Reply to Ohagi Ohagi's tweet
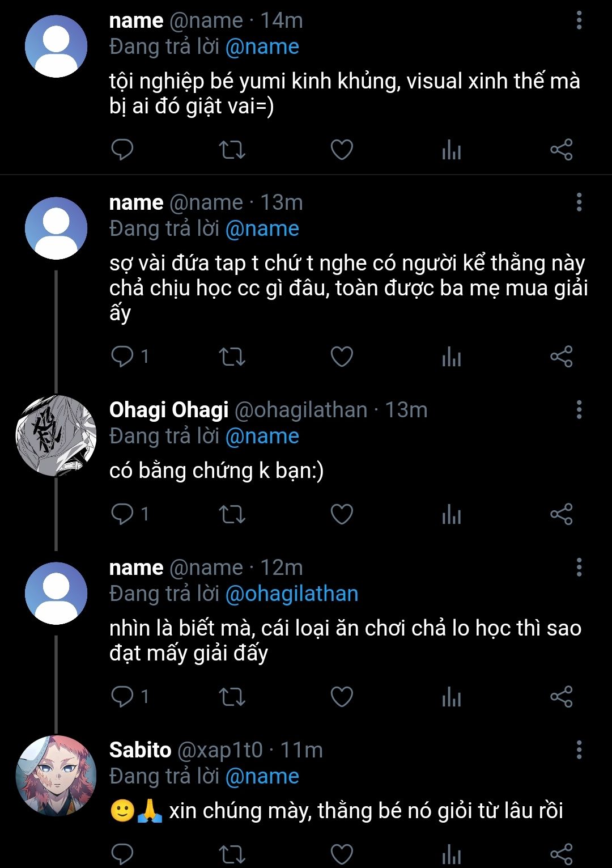This screenshot has height=868, width=612. [122, 514]
